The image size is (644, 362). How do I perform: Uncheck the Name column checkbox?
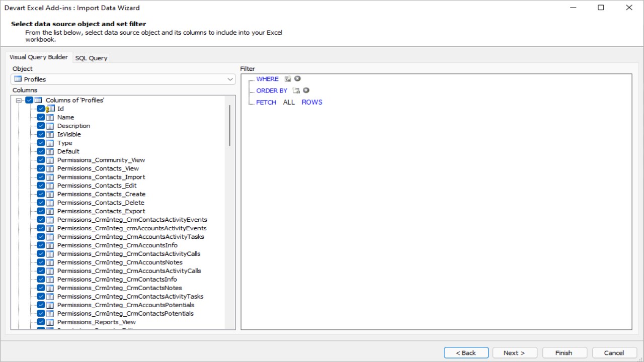coord(41,117)
